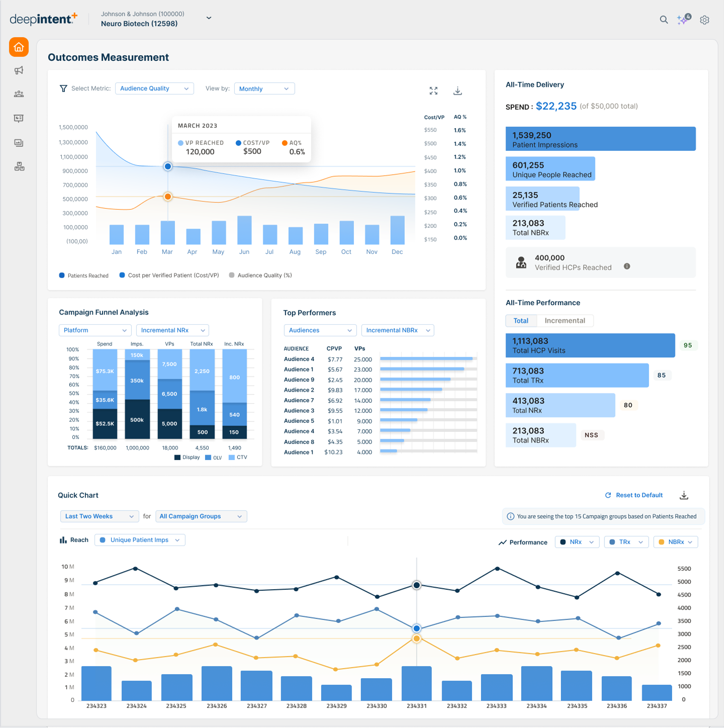Toggle Audience Quality (%) legend series
The width and height of the screenshot is (724, 728).
tap(260, 276)
